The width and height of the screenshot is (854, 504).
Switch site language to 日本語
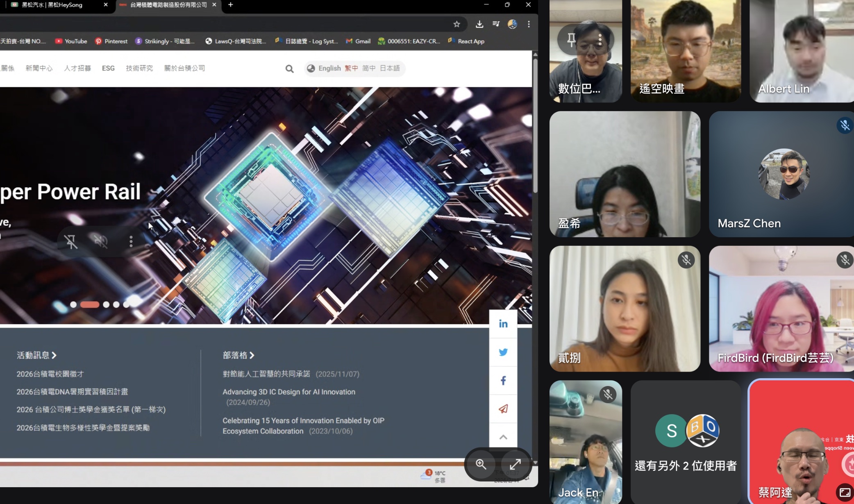[390, 68]
